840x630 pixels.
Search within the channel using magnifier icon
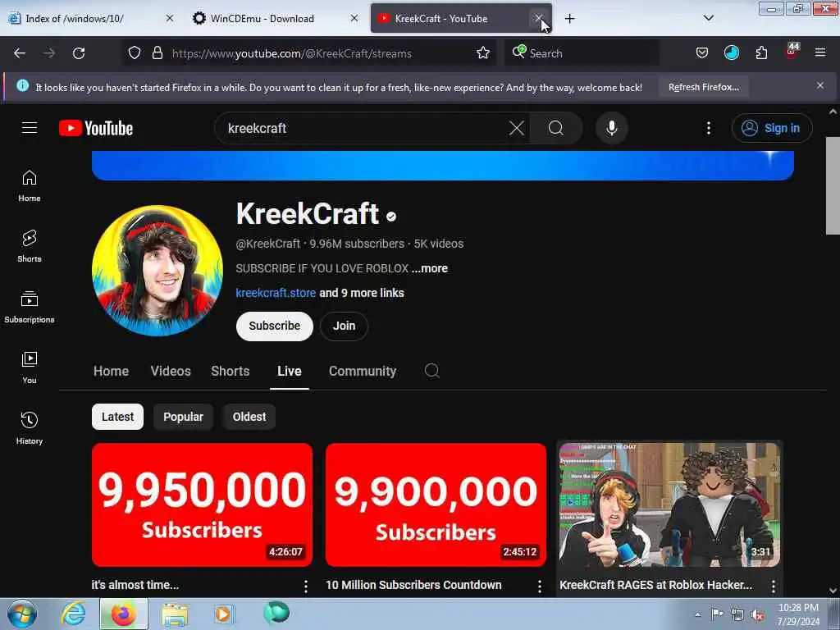coord(431,371)
